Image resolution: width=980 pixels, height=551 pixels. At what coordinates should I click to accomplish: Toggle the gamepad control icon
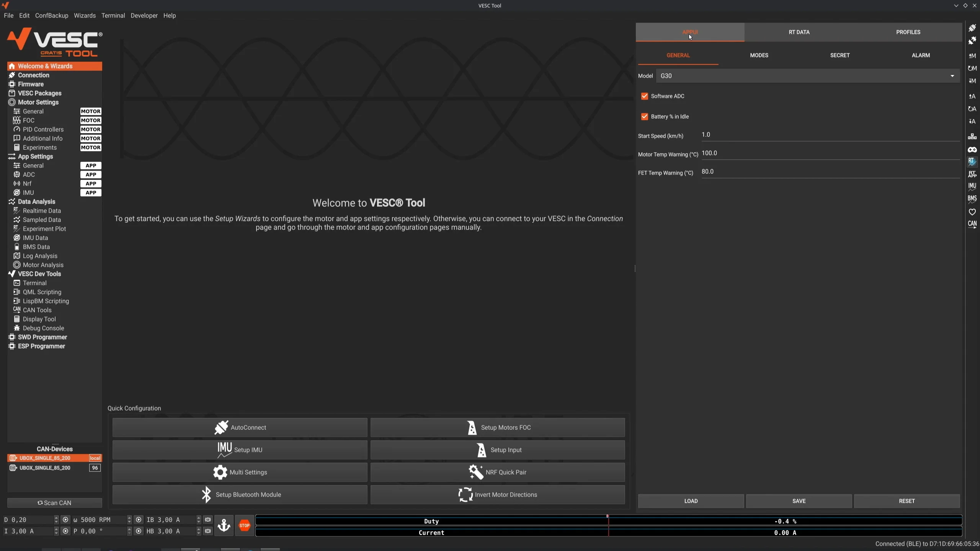[972, 150]
